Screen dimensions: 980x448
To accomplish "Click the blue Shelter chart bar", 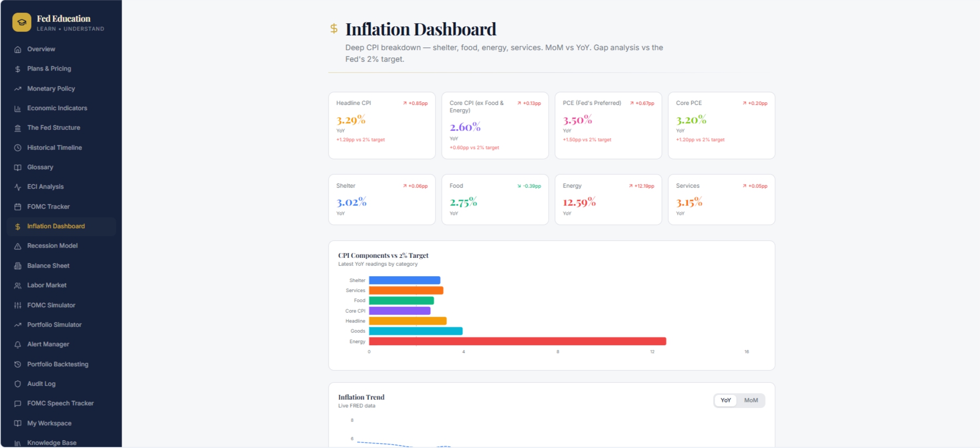I will [404, 280].
